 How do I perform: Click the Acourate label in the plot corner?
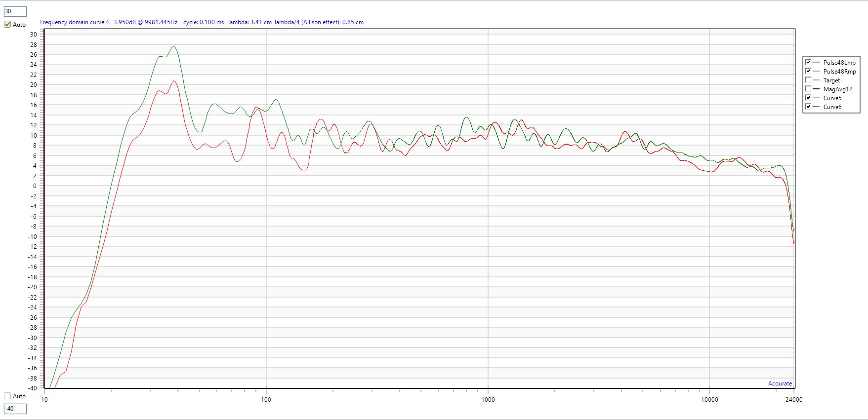(780, 383)
